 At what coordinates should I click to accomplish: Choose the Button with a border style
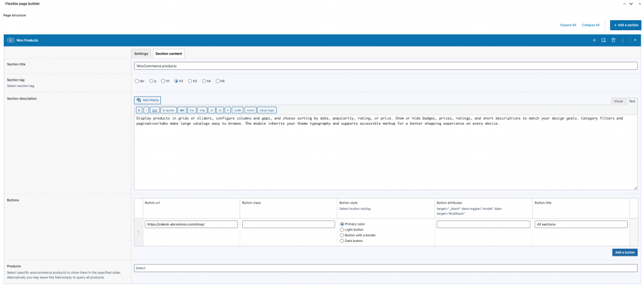point(342,235)
